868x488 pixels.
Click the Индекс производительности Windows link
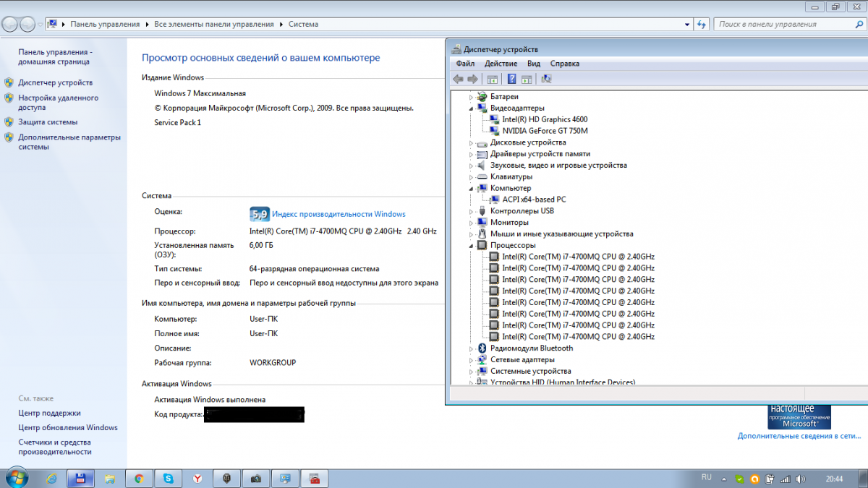click(339, 214)
